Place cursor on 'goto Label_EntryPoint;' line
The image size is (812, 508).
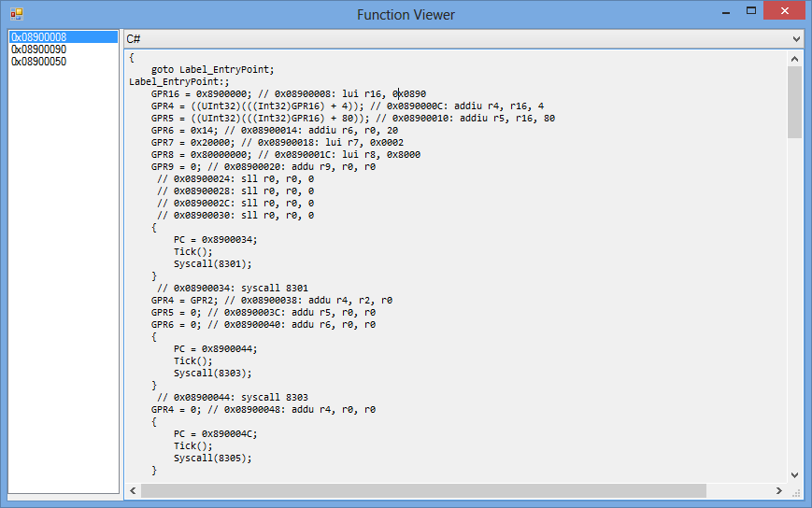[x=213, y=69]
